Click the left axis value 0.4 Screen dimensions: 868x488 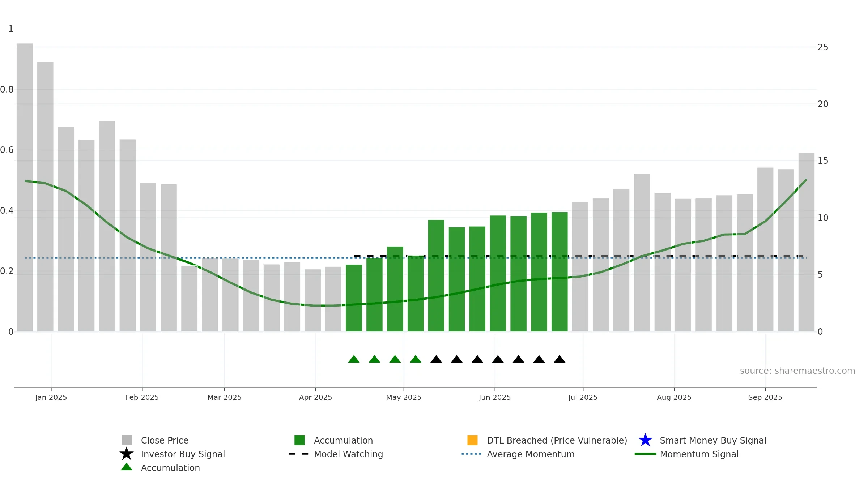(7, 211)
